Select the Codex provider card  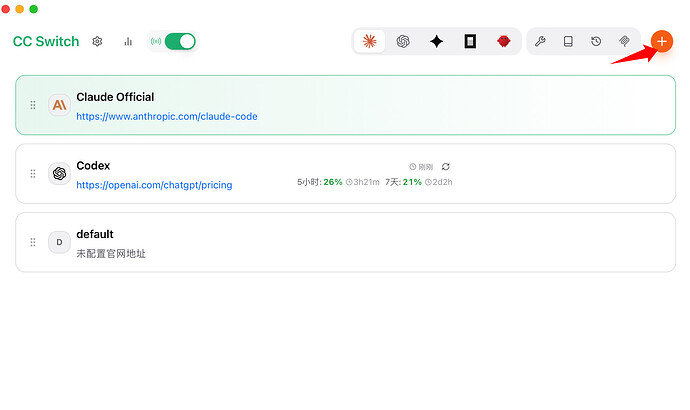point(345,174)
